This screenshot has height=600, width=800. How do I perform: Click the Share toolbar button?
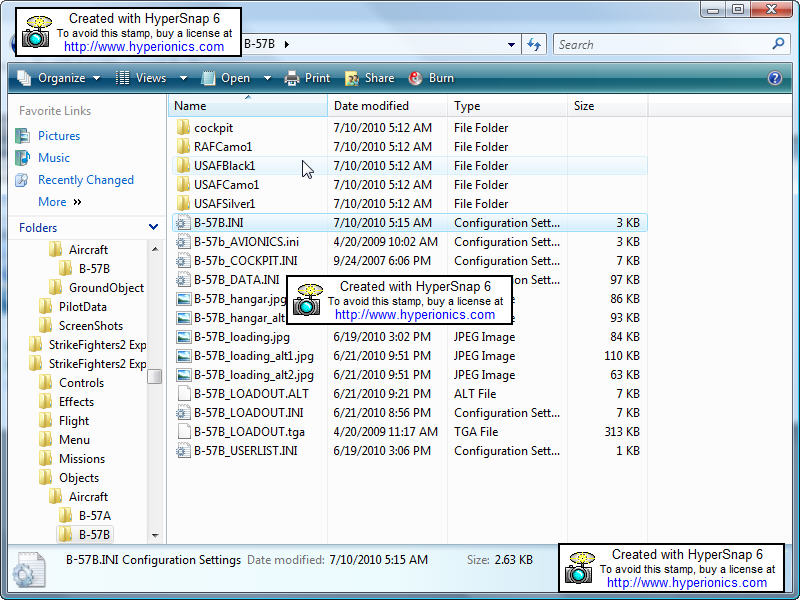pyautogui.click(x=369, y=78)
